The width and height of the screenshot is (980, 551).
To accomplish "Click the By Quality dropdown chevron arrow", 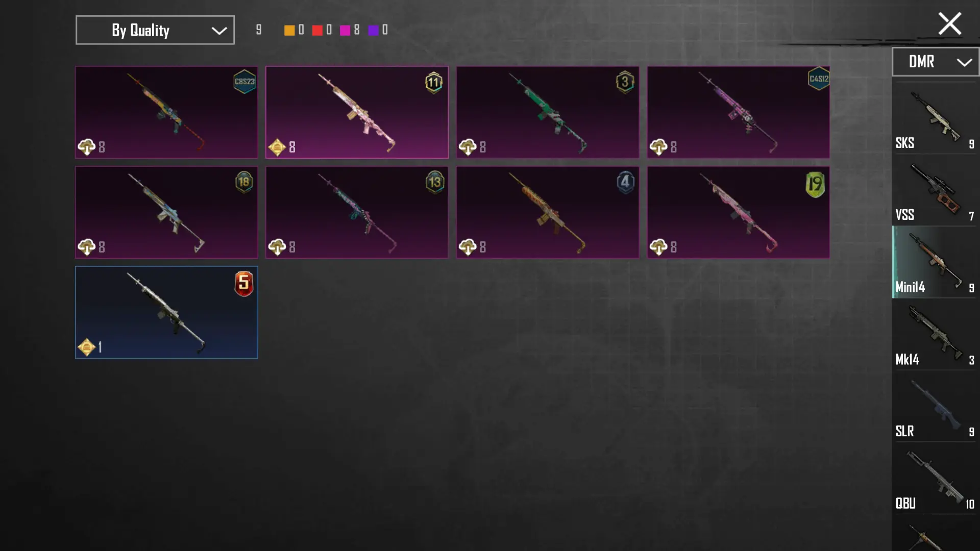I will coord(219,31).
